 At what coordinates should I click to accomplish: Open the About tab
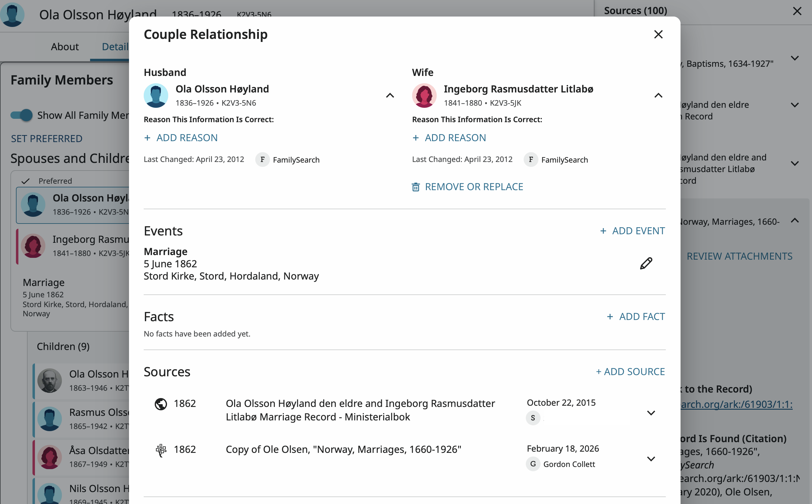point(65,47)
